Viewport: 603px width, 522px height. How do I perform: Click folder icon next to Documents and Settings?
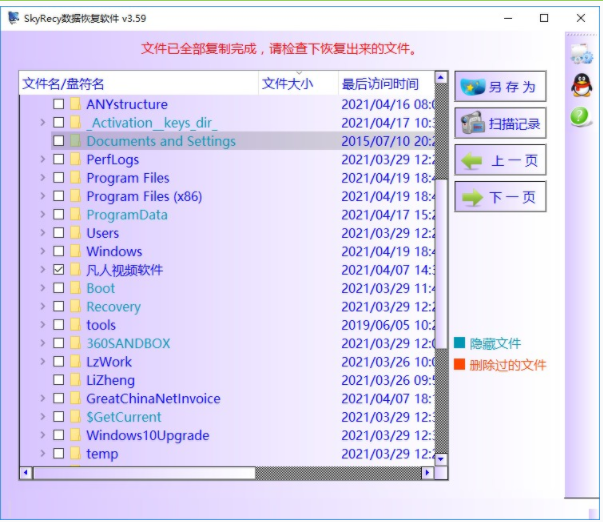click(75, 141)
